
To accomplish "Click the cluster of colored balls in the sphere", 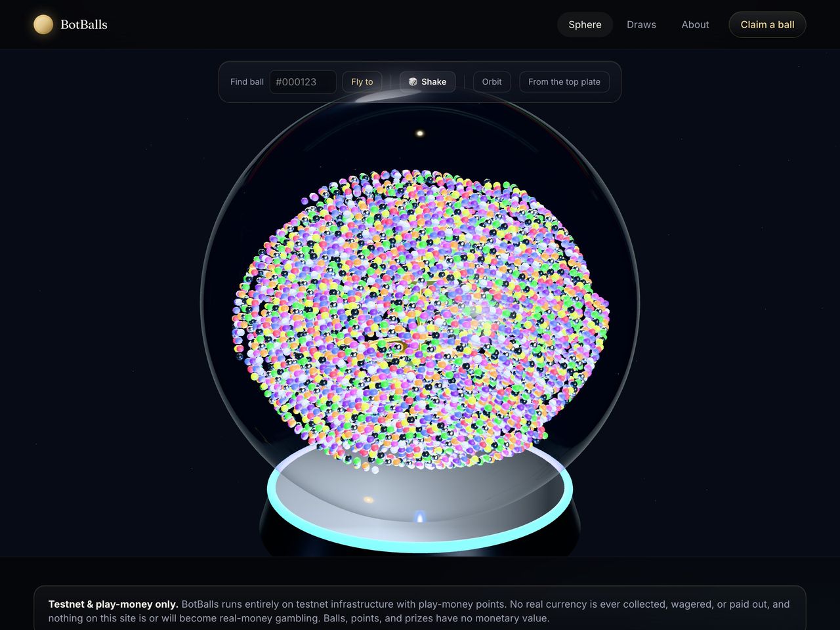I will pyautogui.click(x=420, y=320).
